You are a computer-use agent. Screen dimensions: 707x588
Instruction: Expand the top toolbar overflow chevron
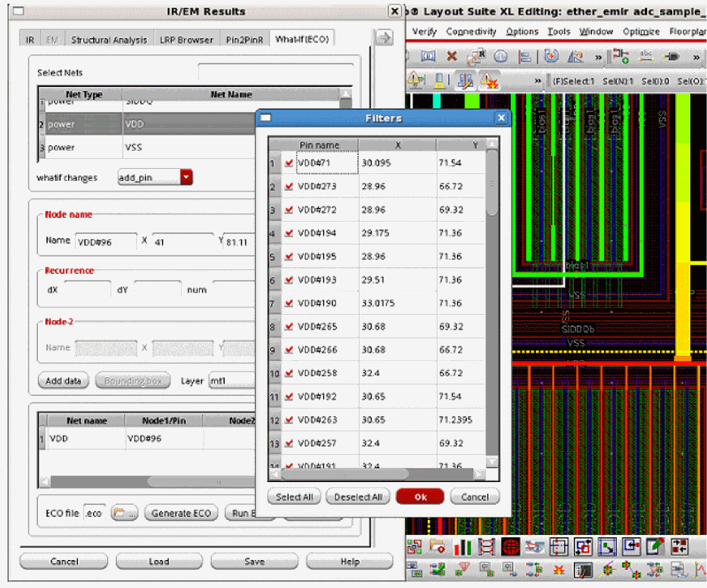click(x=599, y=57)
